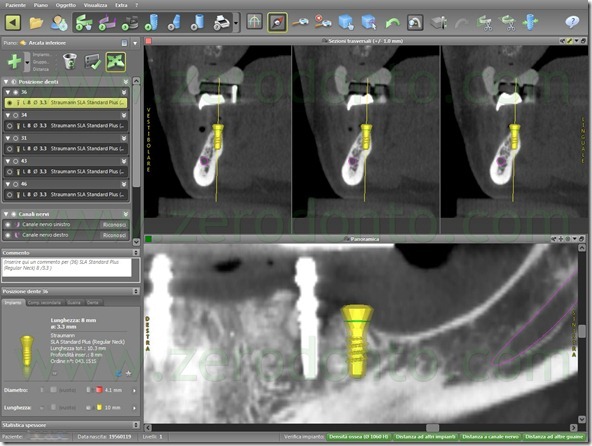Select workflow step 5 abutment icon
Screen dimensions: 592x446
tap(174, 23)
